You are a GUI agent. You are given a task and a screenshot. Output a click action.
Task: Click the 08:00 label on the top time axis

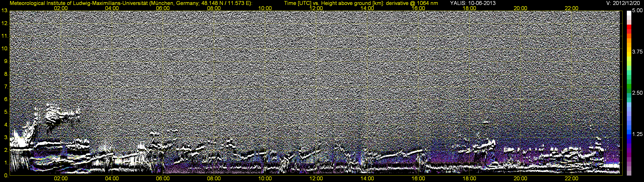(x=214, y=8)
